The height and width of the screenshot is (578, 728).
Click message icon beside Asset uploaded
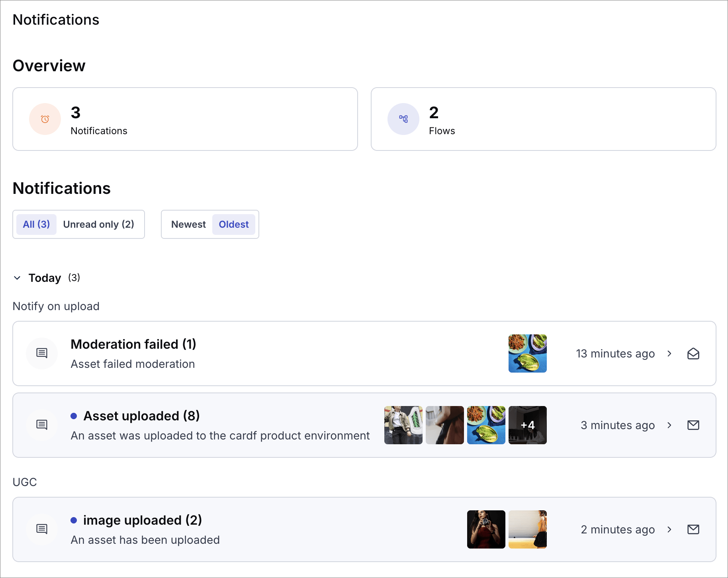(x=42, y=425)
